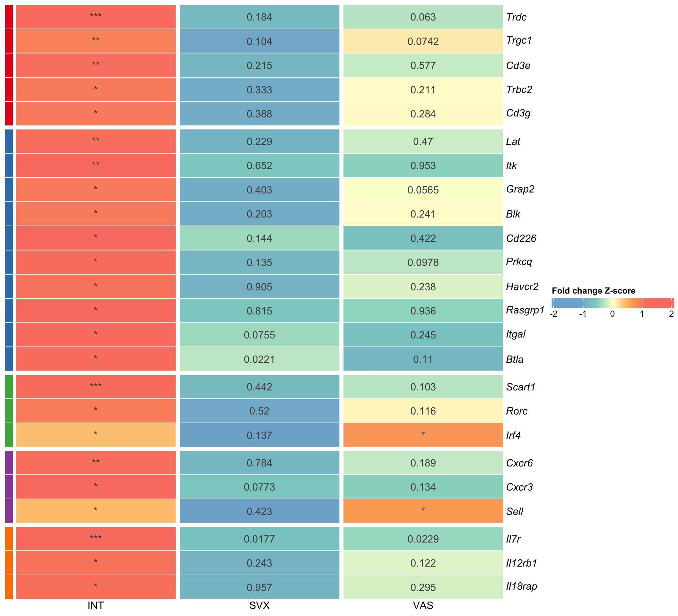
Task: Click the green row-group annotation bar
Action: [x=9, y=411]
